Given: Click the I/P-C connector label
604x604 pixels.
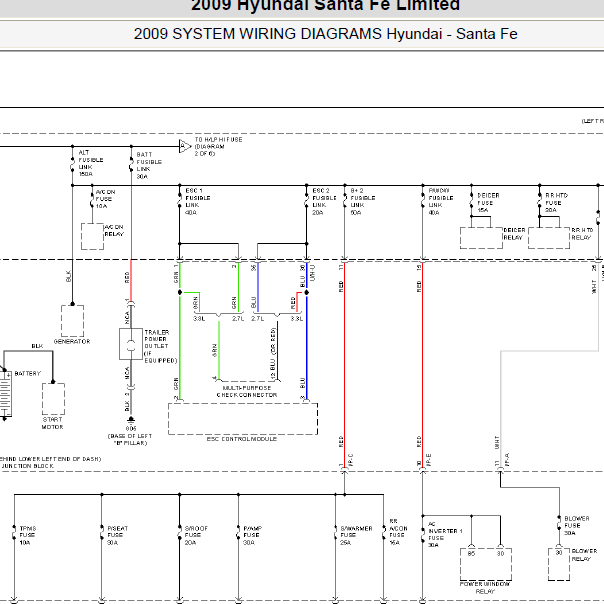Looking at the screenshot, I should coord(351,461).
